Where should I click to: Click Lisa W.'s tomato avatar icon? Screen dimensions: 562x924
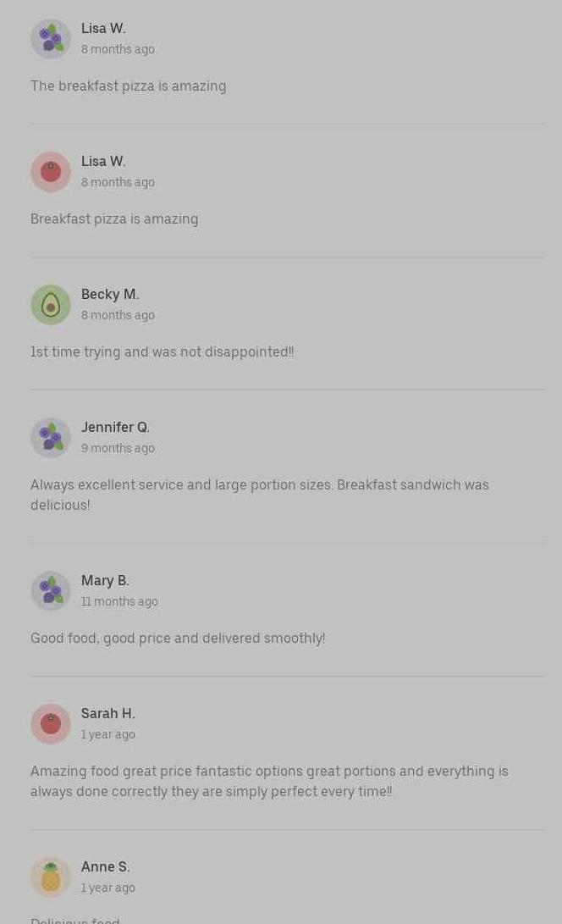point(51,172)
